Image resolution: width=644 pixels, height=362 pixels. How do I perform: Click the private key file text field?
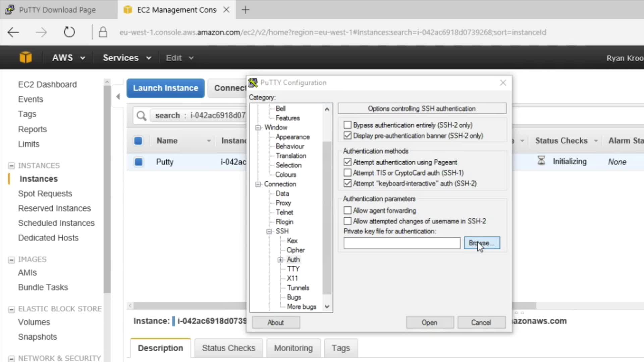(402, 243)
